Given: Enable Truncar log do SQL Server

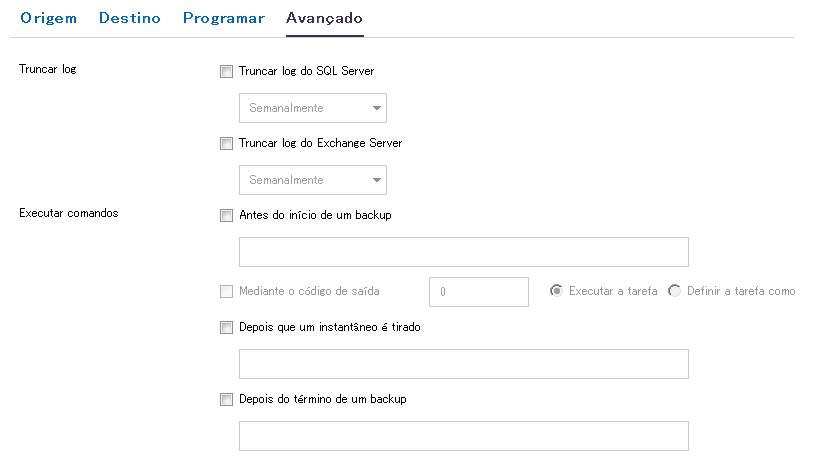Looking at the screenshot, I should pos(226,72).
